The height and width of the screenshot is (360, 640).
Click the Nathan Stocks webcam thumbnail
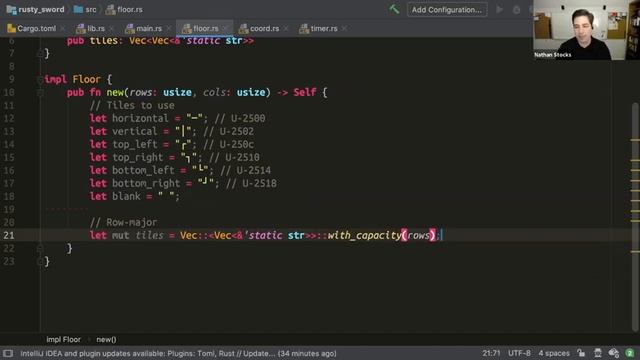[x=586, y=30]
